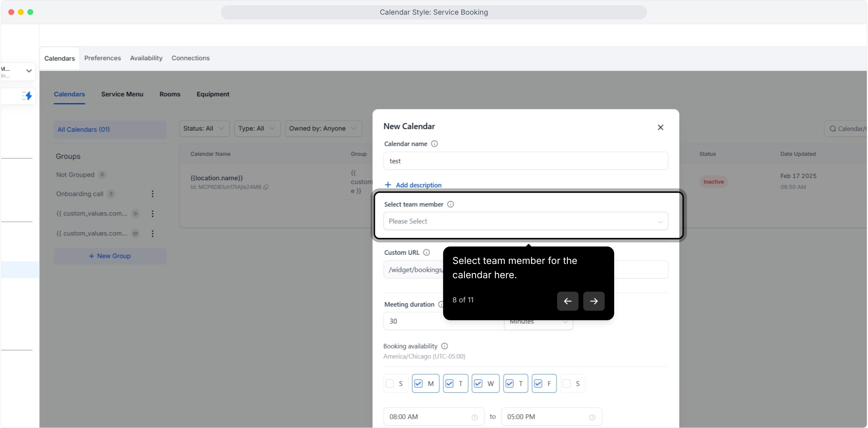Open three-dot menu for Onboarding call group

click(x=152, y=194)
